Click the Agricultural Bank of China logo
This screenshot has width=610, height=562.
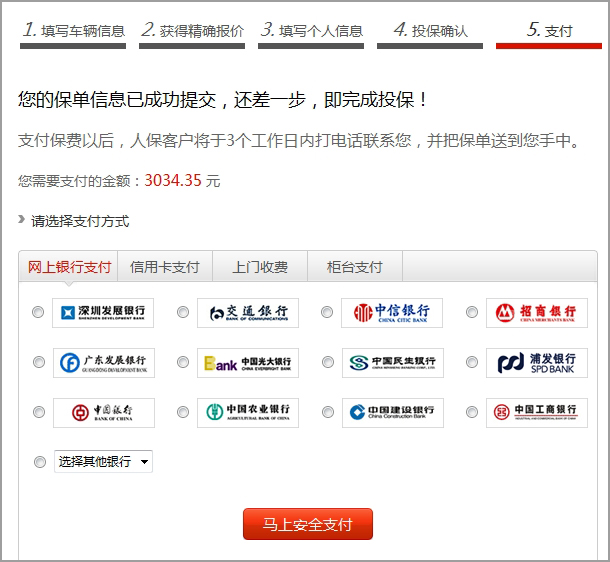(248, 412)
